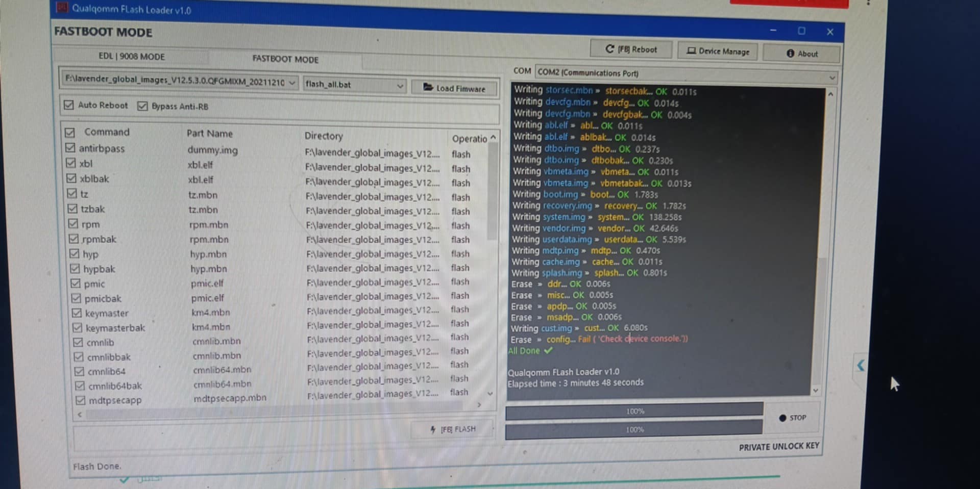The width and height of the screenshot is (980, 489).
Task: Uncheck the mdtpsecapp partition
Action: [x=80, y=400]
